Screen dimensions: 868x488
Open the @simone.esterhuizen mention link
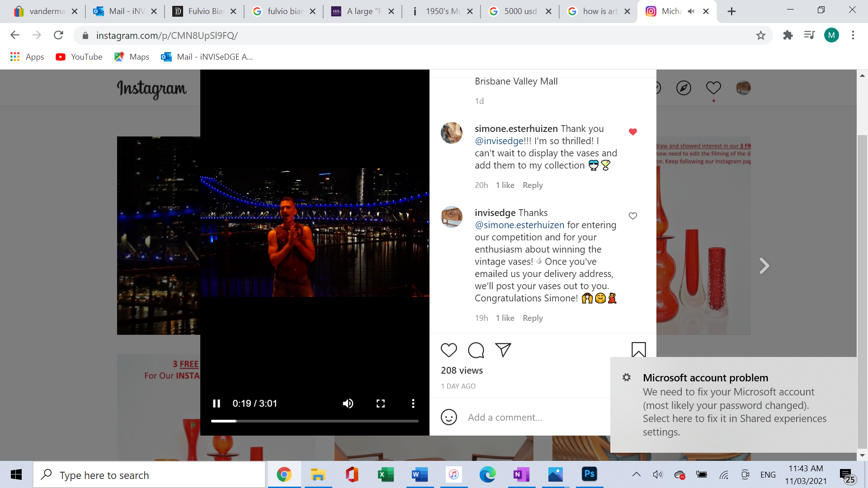pos(519,225)
